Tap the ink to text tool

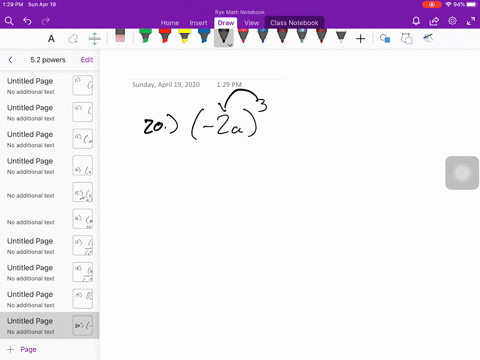406,39
